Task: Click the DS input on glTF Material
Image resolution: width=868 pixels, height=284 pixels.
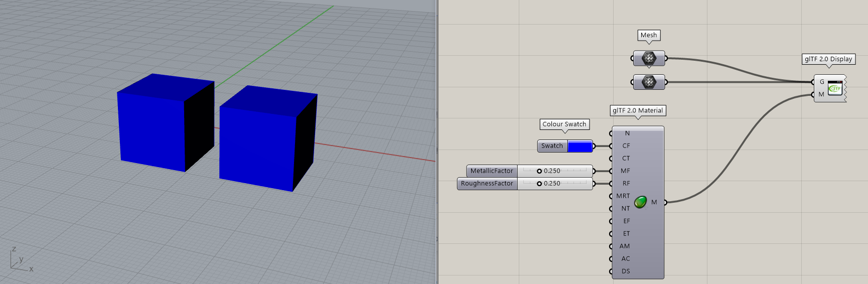Action: tap(625, 271)
